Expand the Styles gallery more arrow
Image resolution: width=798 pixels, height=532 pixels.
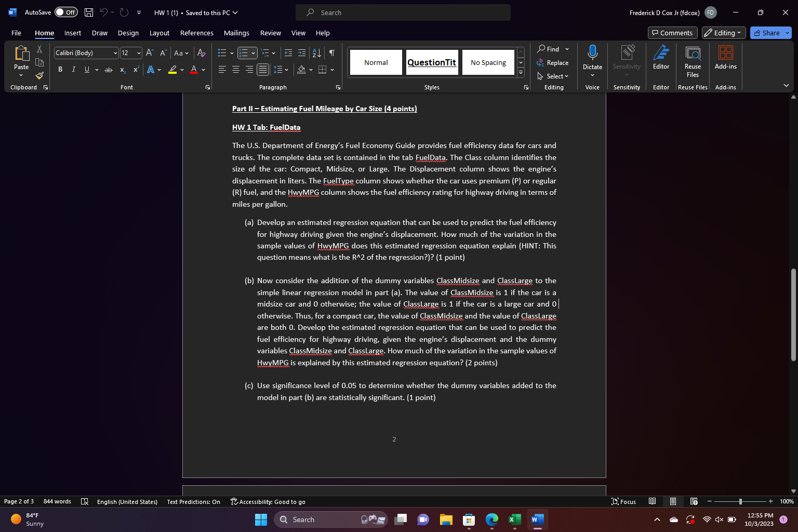[521, 73]
